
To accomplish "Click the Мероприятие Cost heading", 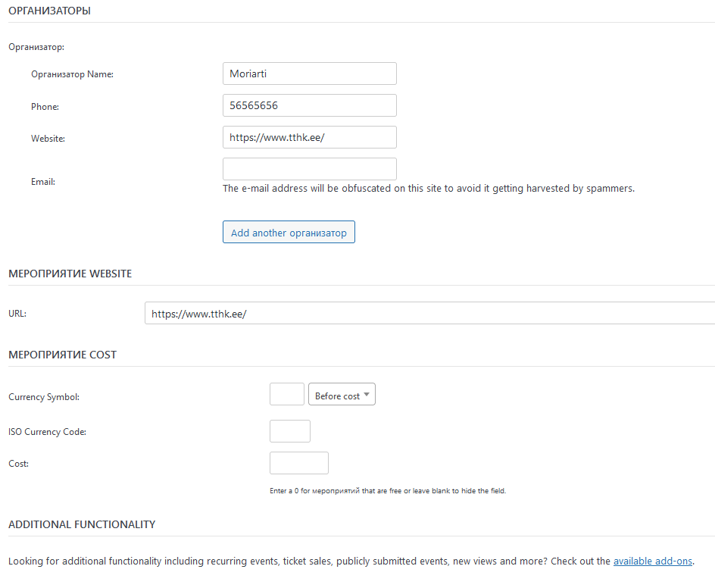I will (62, 355).
